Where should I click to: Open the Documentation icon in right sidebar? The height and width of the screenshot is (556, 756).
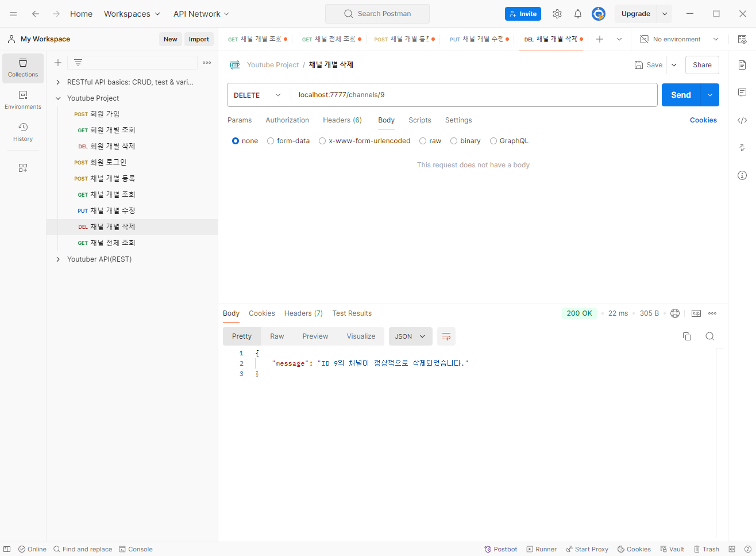click(742, 65)
